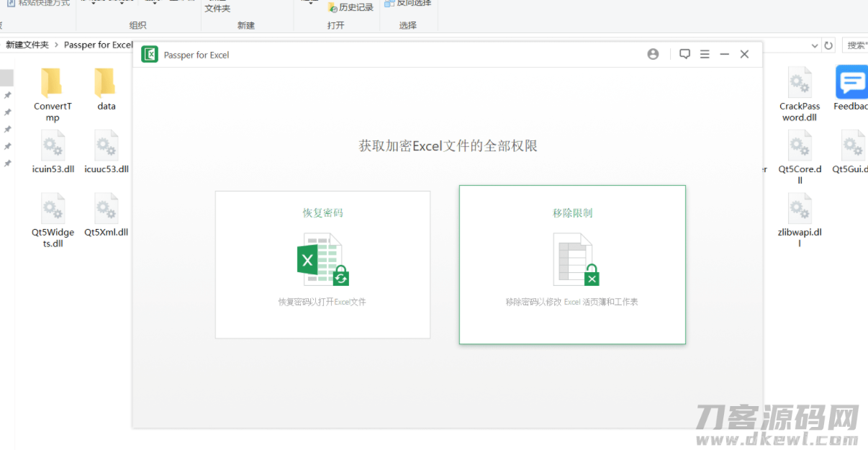Click the Passper for Excel breadcrumb in Explorer

[x=99, y=45]
